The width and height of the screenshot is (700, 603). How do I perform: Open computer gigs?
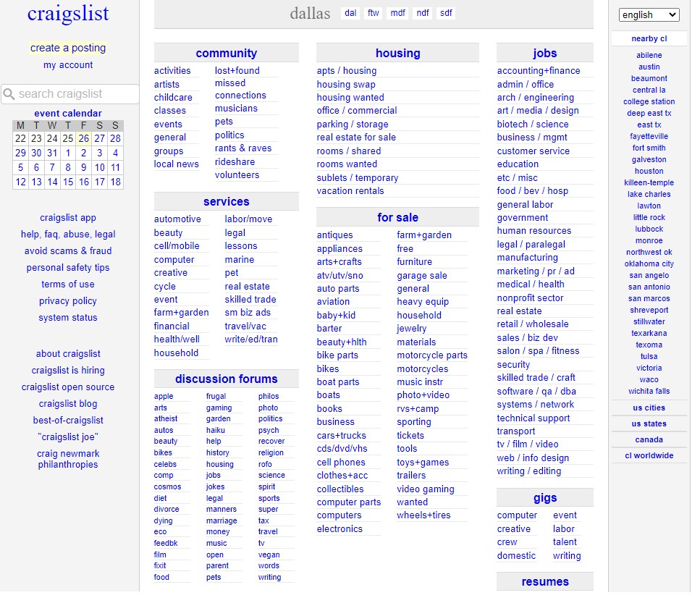[x=517, y=515]
